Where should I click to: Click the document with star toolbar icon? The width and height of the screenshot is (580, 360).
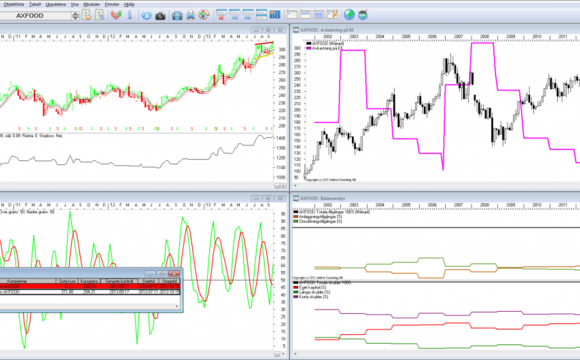(86, 15)
